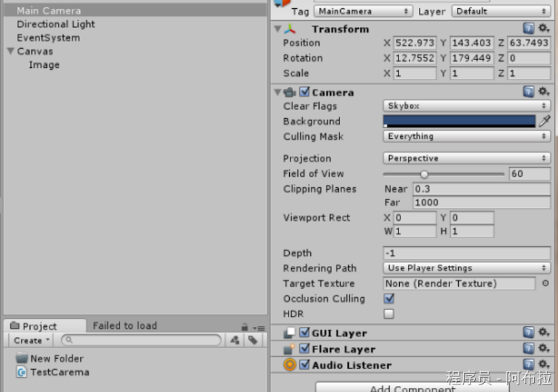The image size is (558, 392).
Task: Click the Create button in Project panel
Action: (31, 340)
